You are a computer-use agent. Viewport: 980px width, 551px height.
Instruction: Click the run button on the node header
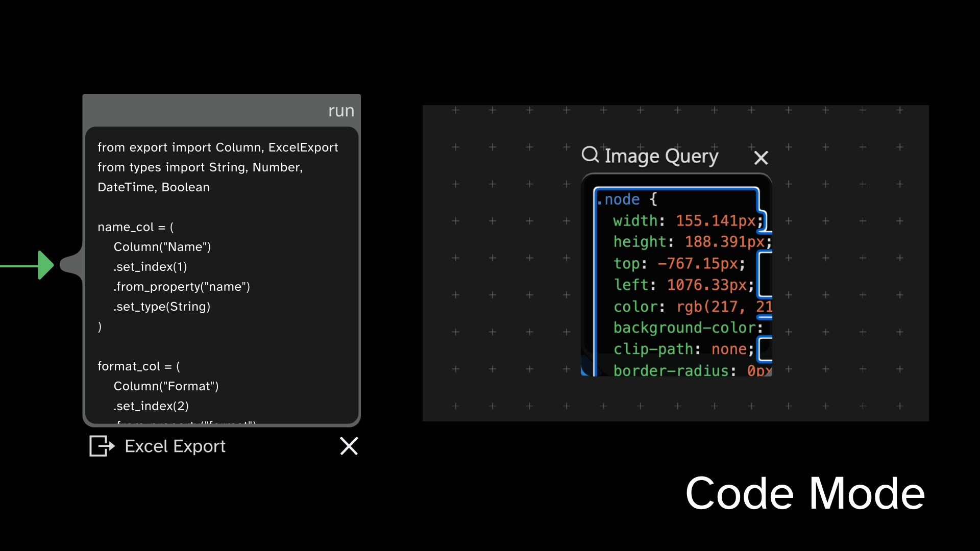click(340, 111)
